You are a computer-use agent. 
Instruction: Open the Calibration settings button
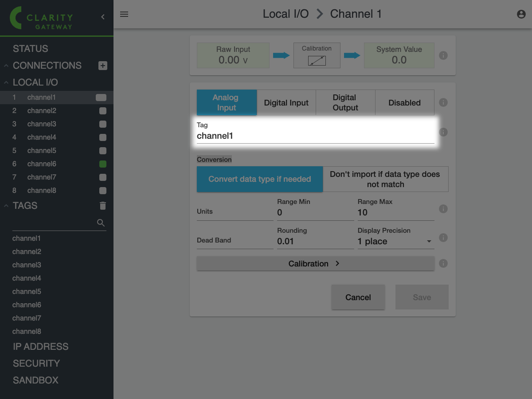315,263
